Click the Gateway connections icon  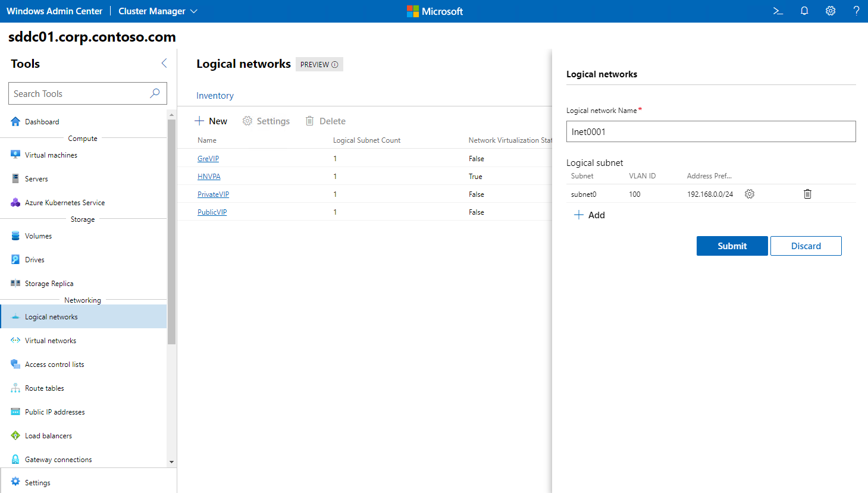(x=15, y=459)
